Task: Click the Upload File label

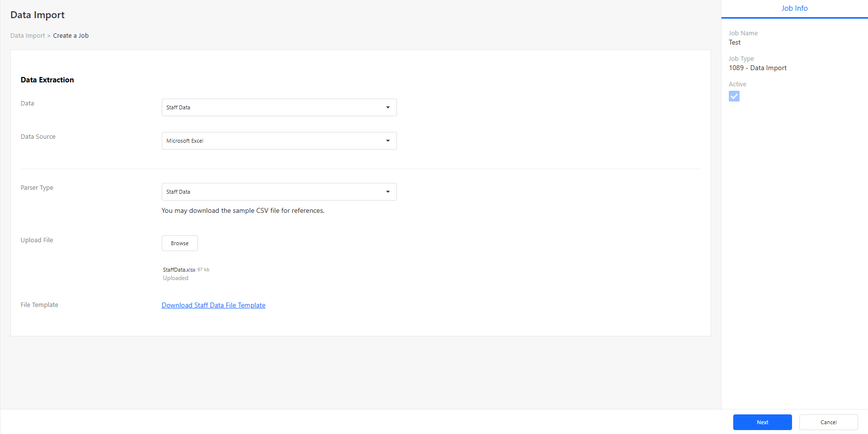Action: 37,240
